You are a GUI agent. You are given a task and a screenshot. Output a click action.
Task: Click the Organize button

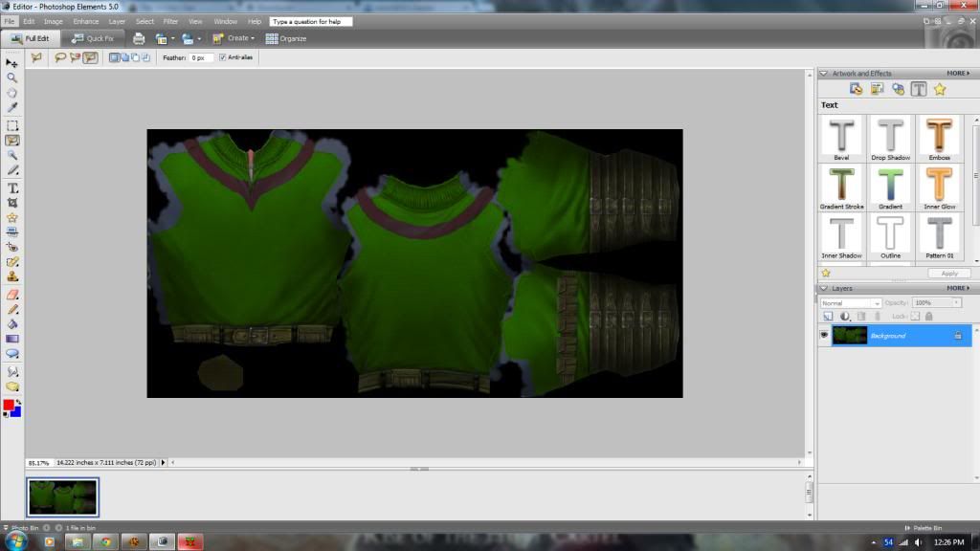286,38
